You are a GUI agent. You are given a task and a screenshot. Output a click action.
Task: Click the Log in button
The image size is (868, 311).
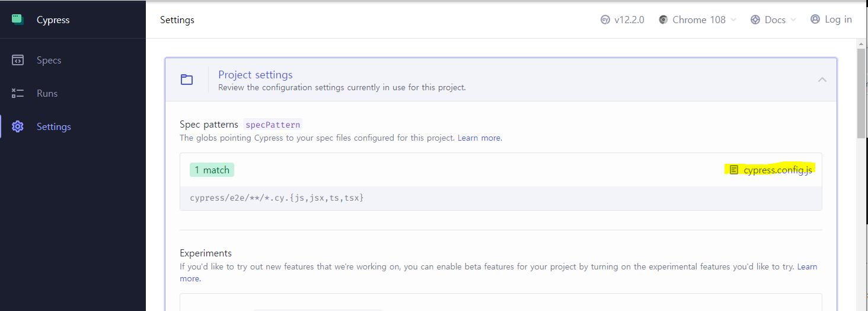click(831, 20)
